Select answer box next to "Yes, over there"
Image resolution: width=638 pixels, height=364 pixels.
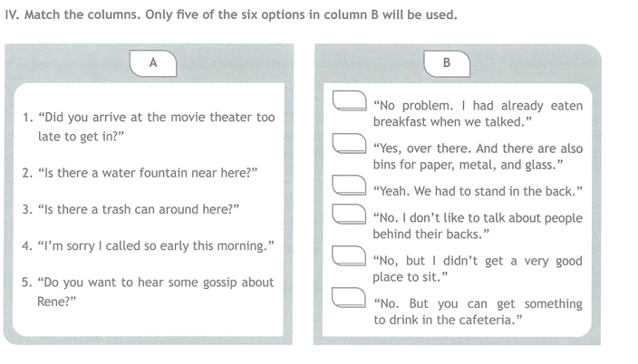tap(349, 143)
